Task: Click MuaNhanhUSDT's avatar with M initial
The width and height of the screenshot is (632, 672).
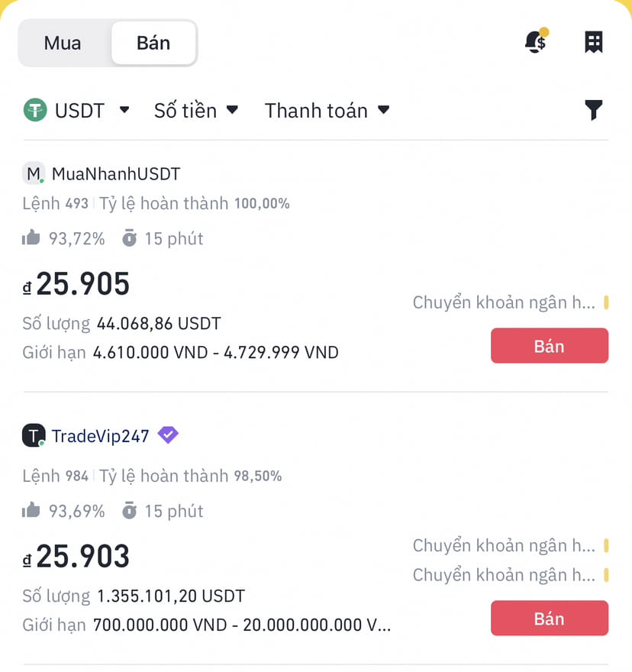Action: point(33,173)
